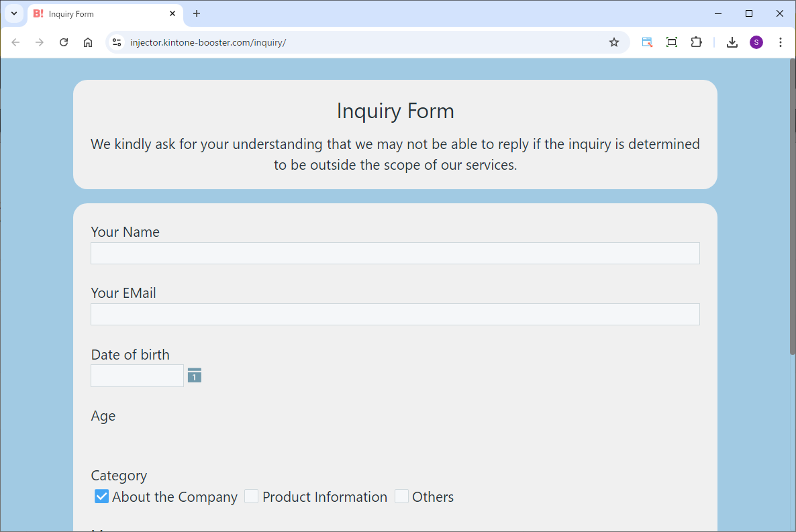The height and width of the screenshot is (532, 796).
Task: Expand the tab search dropdown arrow
Action: [13, 13]
